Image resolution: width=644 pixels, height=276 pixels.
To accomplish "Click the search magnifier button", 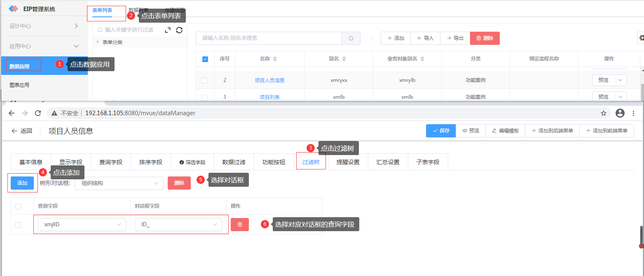I will (351, 38).
